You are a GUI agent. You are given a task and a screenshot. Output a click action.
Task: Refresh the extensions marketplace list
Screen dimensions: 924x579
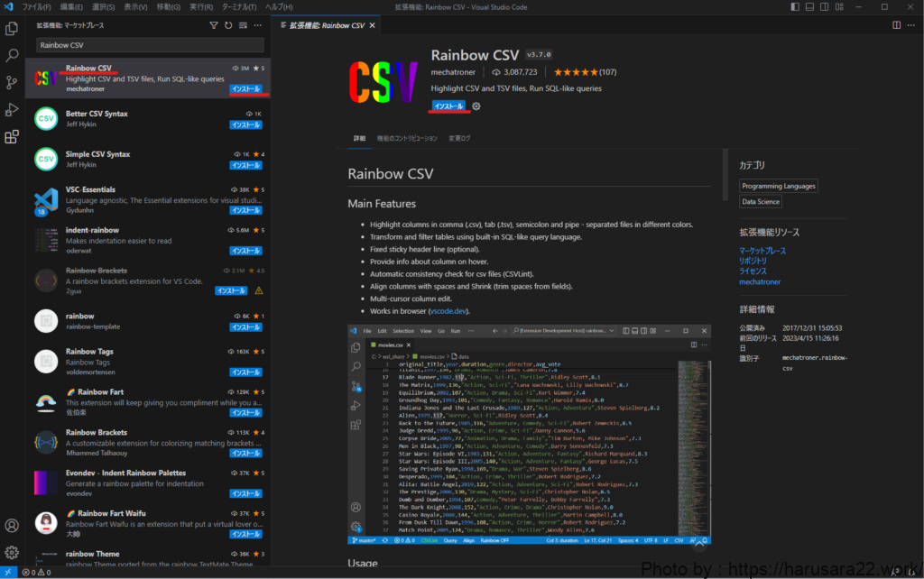pos(226,26)
